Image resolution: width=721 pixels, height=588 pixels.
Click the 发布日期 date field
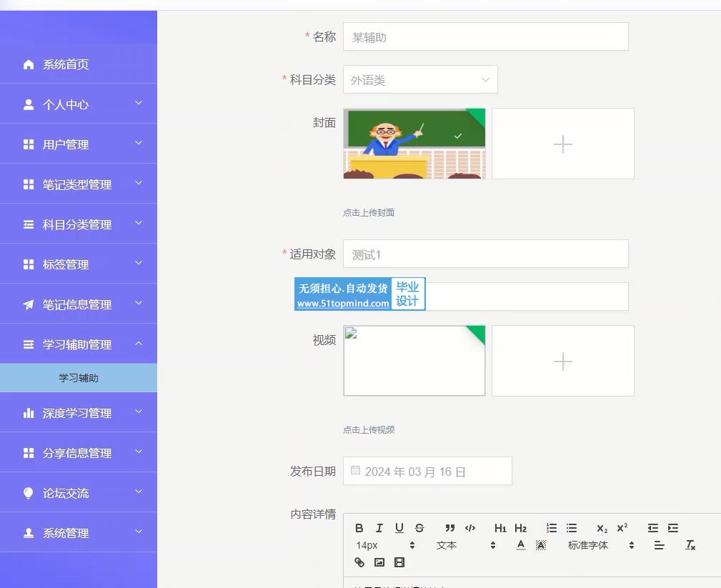(x=427, y=472)
